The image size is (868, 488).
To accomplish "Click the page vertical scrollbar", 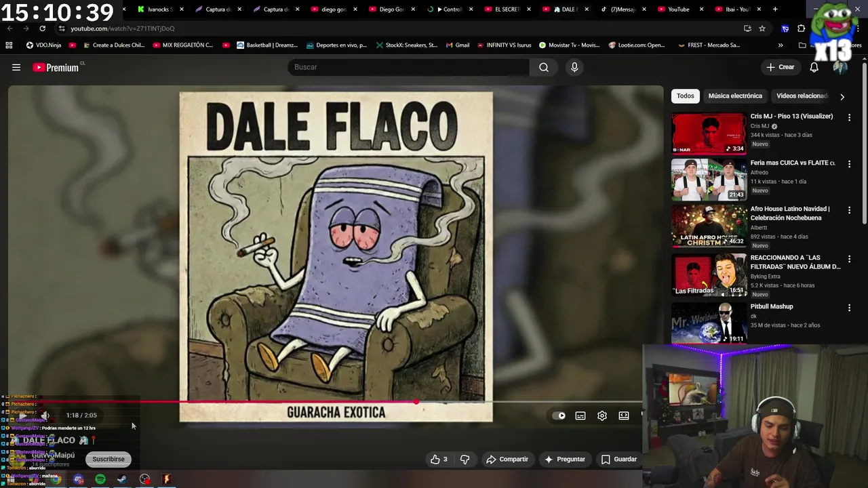I will 864,142.
